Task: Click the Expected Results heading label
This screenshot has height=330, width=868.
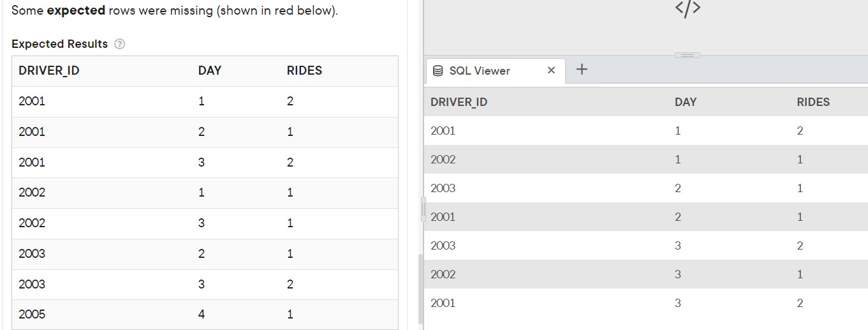Action: 59,44
